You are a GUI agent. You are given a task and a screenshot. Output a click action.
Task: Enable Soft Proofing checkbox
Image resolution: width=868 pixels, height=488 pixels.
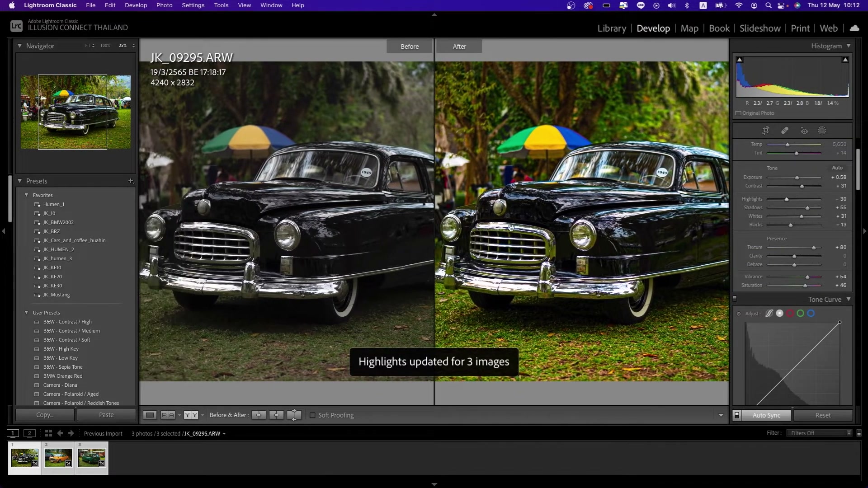pyautogui.click(x=312, y=415)
